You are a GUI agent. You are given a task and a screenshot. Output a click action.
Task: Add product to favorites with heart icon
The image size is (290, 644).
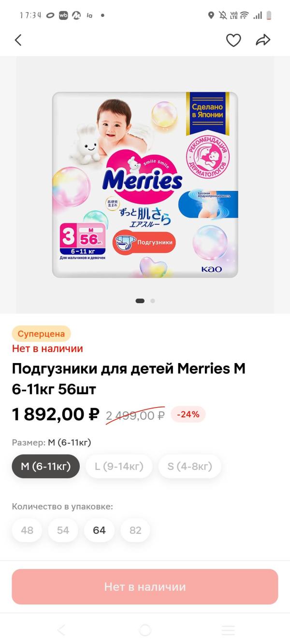pos(233,40)
